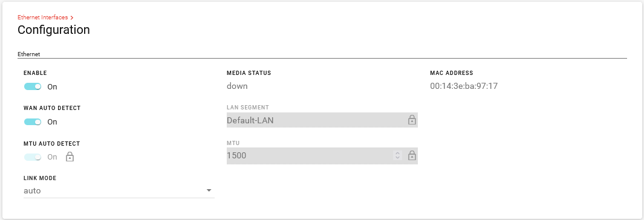Click the lock icon in MTU field

click(412, 155)
